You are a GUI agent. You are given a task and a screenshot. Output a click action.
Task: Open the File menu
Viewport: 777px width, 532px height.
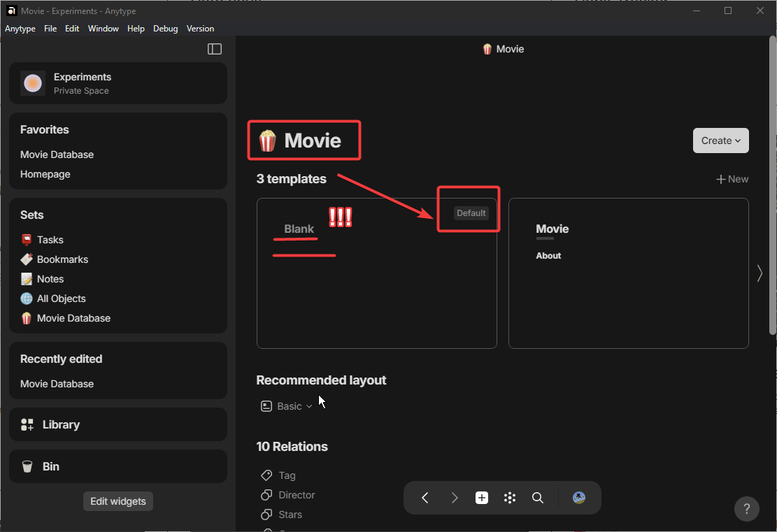click(x=50, y=29)
